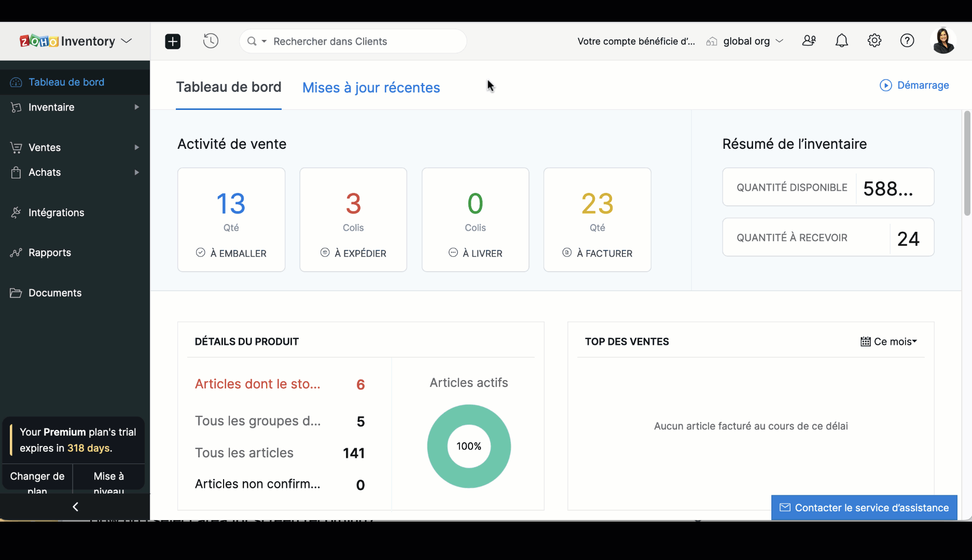Click the Intégrations plug icon
Viewport: 972px width, 560px height.
16,213
